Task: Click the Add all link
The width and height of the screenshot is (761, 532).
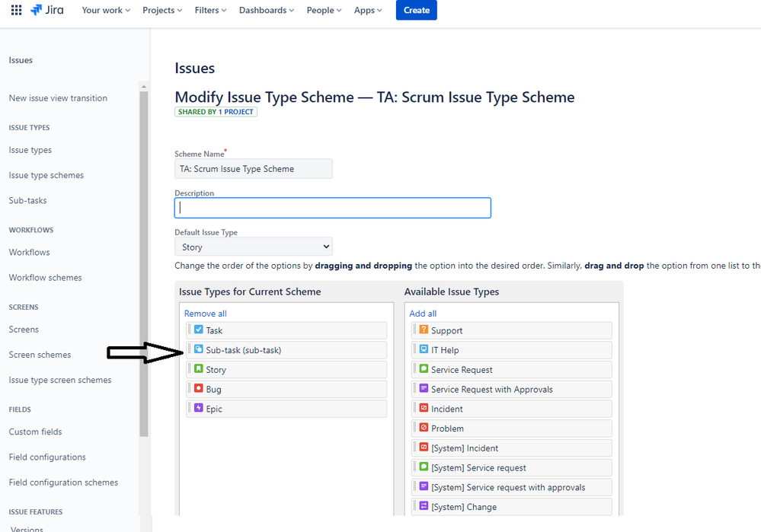Action: click(422, 313)
